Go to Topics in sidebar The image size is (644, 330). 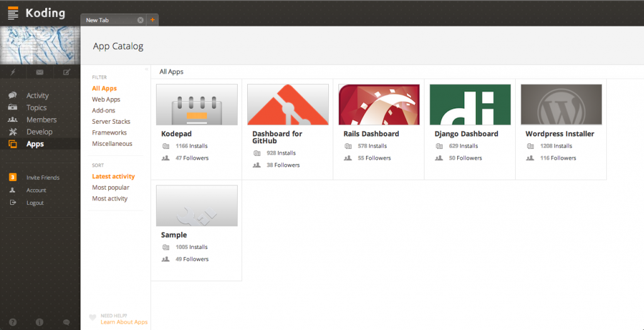[x=36, y=107]
